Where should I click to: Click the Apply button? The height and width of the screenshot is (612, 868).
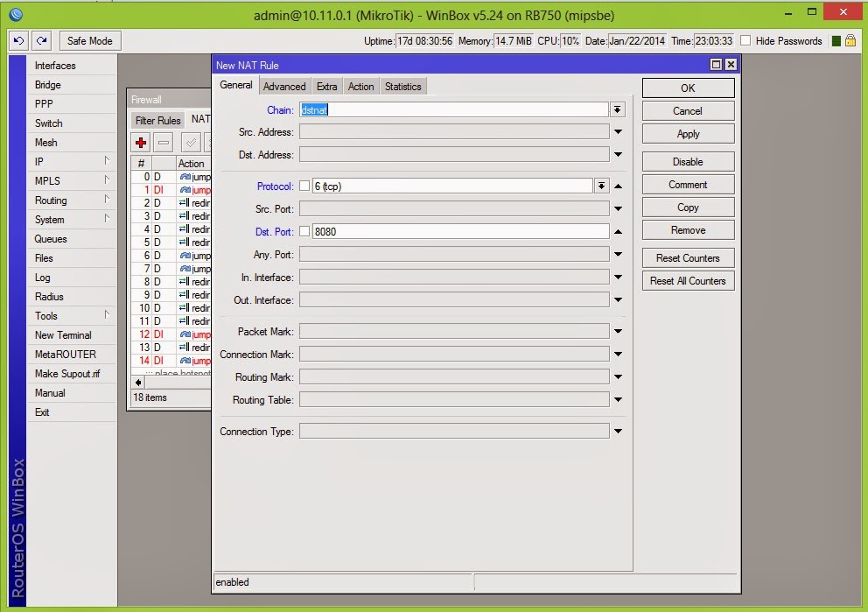pyautogui.click(x=688, y=133)
